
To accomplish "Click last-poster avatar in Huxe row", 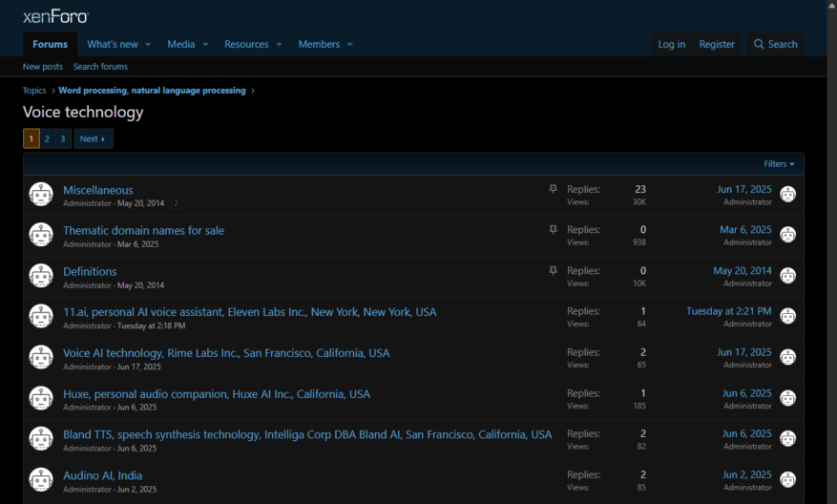I will 788,398.
